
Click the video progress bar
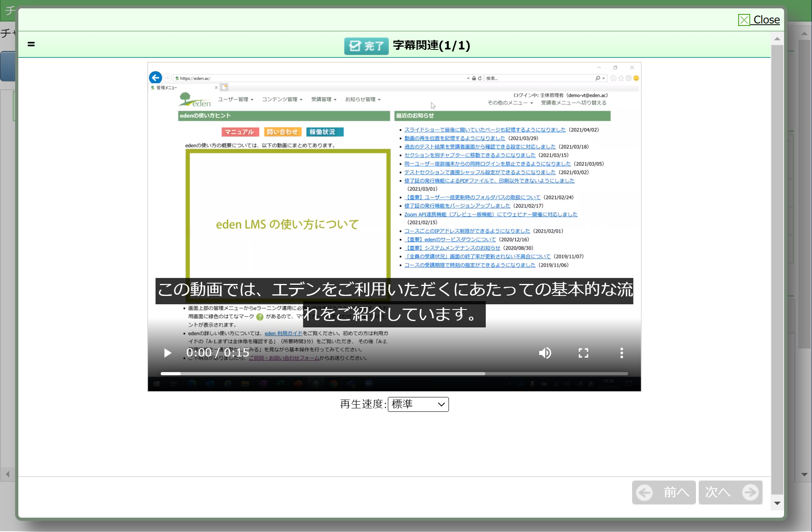pos(394,374)
